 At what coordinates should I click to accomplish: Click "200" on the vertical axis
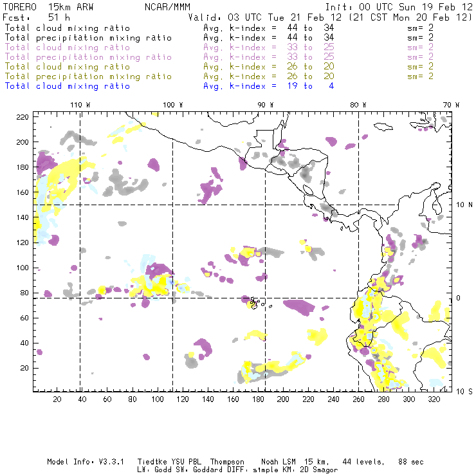[23, 142]
